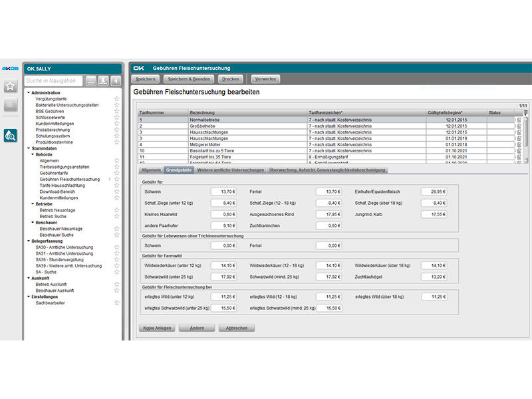532x399 pixels.
Task: Collapse the navigation panel with arrow icon
Action: (116, 81)
